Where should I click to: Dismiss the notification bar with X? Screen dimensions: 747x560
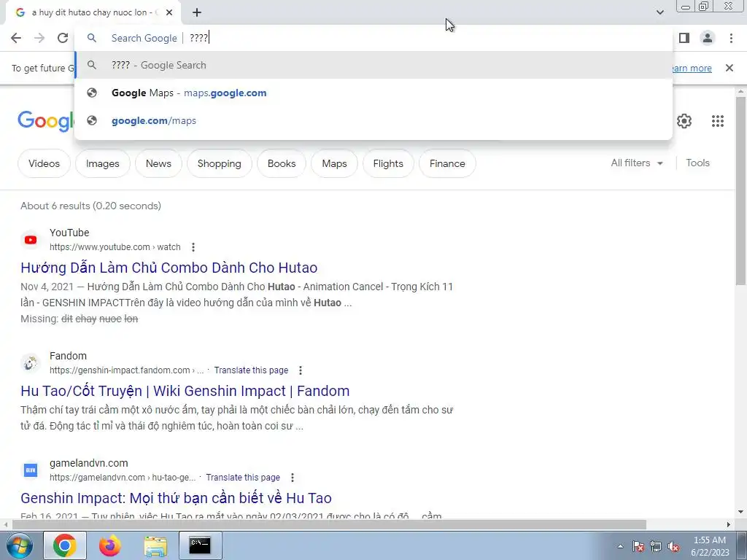(729, 68)
